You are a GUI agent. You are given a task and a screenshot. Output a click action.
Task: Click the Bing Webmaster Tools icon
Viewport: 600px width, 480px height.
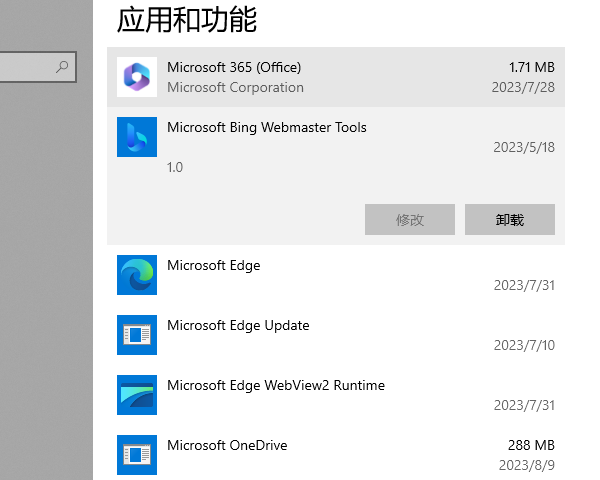tap(137, 137)
